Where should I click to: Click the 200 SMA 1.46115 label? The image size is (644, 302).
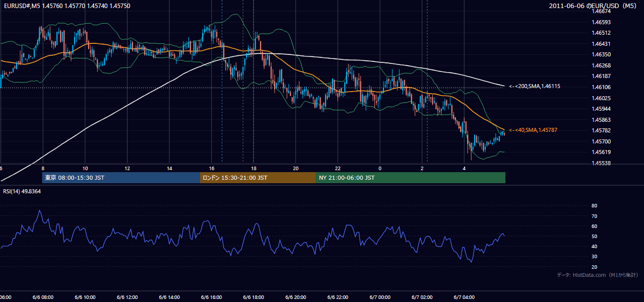[534, 87]
